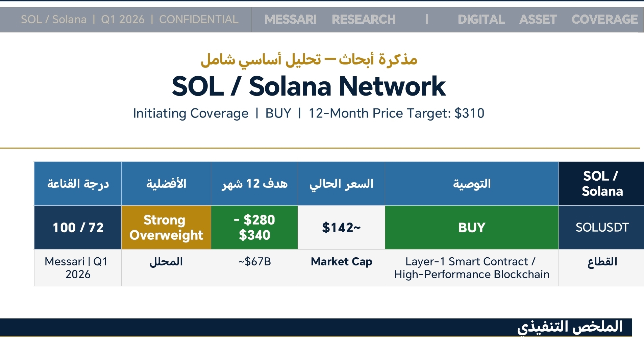This screenshot has height=362, width=644.
Task: Click the 12-Month Price Target: $310 subtitle
Action: pos(396,113)
